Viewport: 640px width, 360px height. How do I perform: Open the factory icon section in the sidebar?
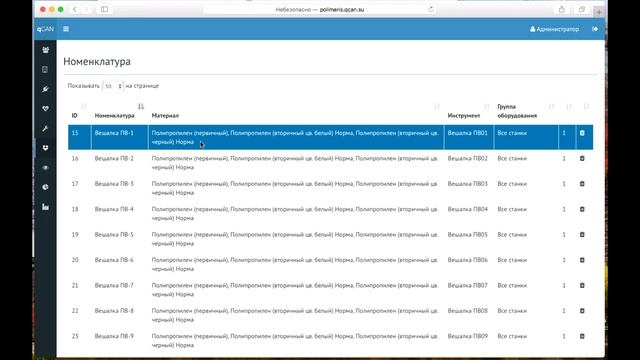pyautogui.click(x=45, y=207)
